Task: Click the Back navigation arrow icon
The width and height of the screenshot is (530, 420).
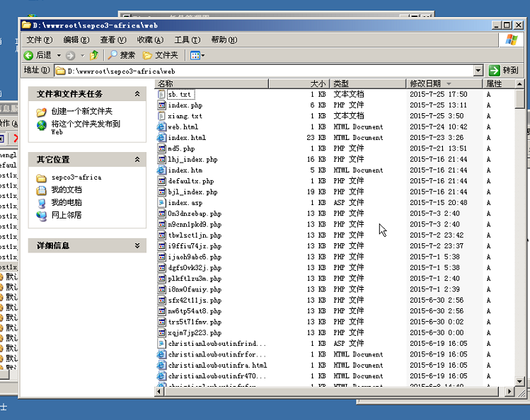Action: click(28, 55)
